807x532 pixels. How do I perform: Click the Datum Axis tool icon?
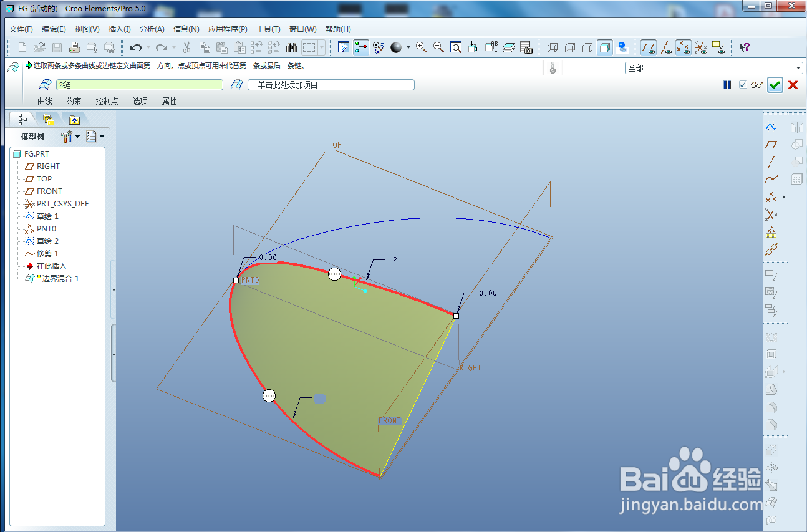(x=771, y=162)
